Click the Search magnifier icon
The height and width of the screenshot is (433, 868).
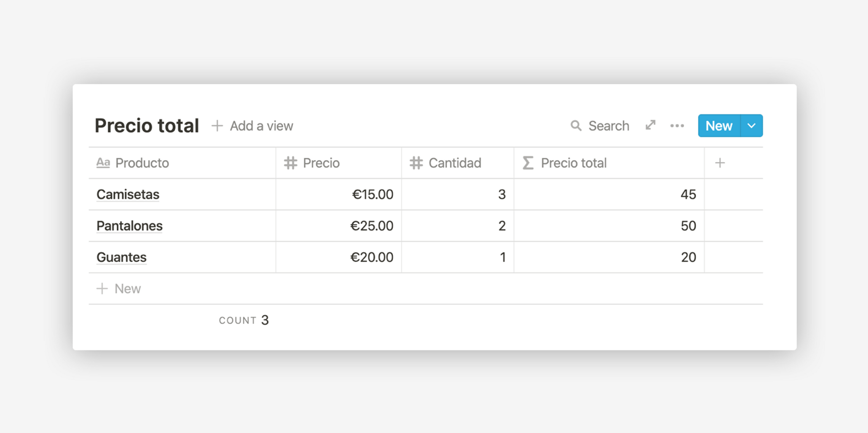pyautogui.click(x=576, y=126)
